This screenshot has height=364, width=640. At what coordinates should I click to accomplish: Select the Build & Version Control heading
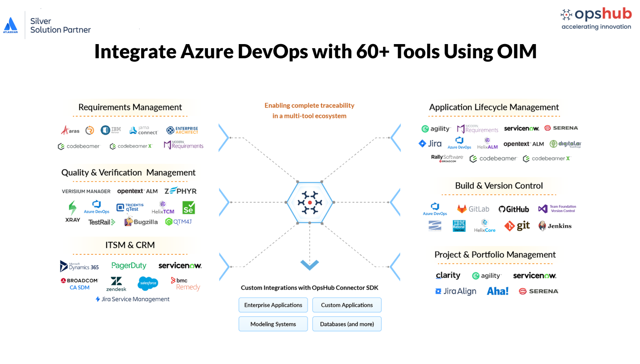[x=499, y=186]
